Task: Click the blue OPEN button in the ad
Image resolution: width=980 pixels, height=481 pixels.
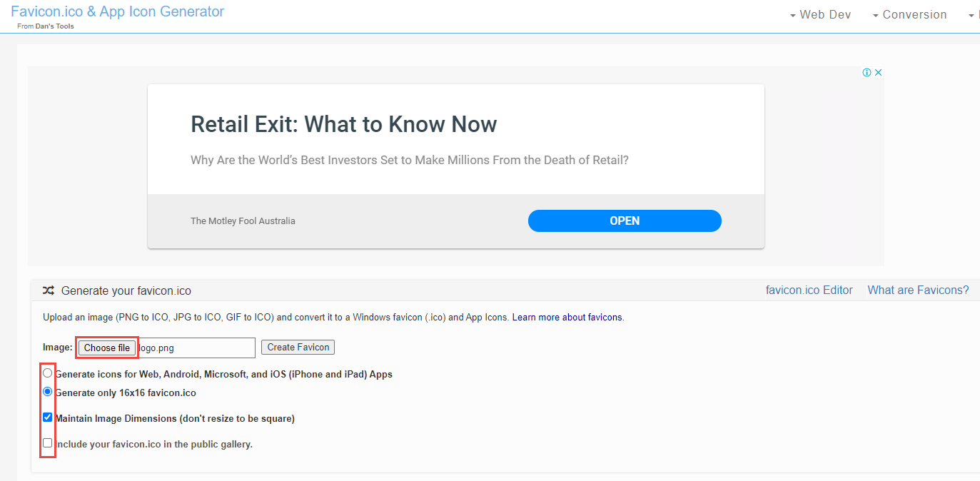Action: point(625,221)
